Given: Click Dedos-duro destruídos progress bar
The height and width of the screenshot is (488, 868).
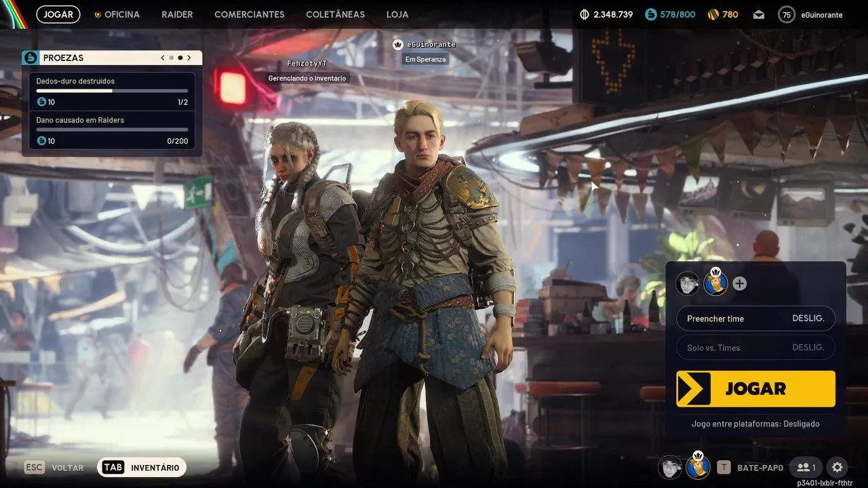Looking at the screenshot, I should pos(112,91).
